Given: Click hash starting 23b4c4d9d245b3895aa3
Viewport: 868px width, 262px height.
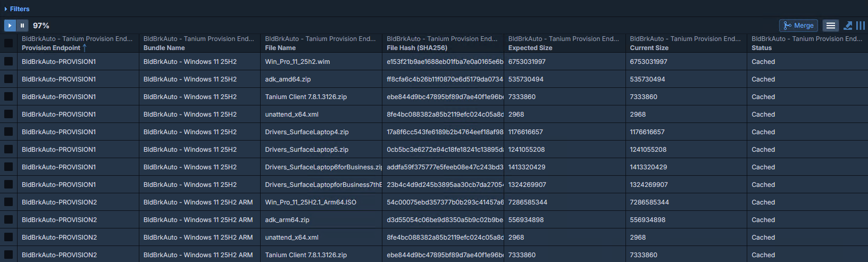Looking at the screenshot, I should tap(445, 185).
